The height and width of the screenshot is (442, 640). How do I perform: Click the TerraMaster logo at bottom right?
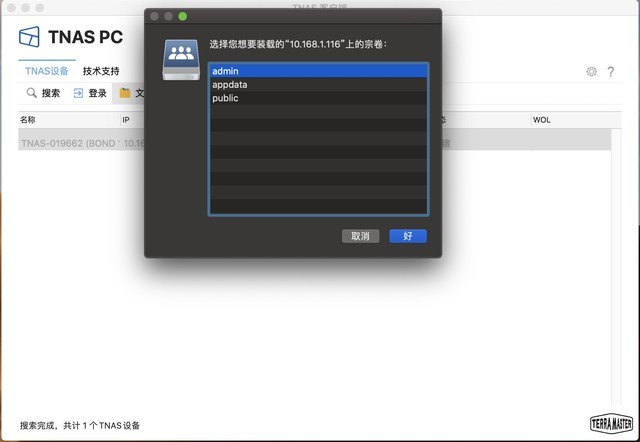611,424
